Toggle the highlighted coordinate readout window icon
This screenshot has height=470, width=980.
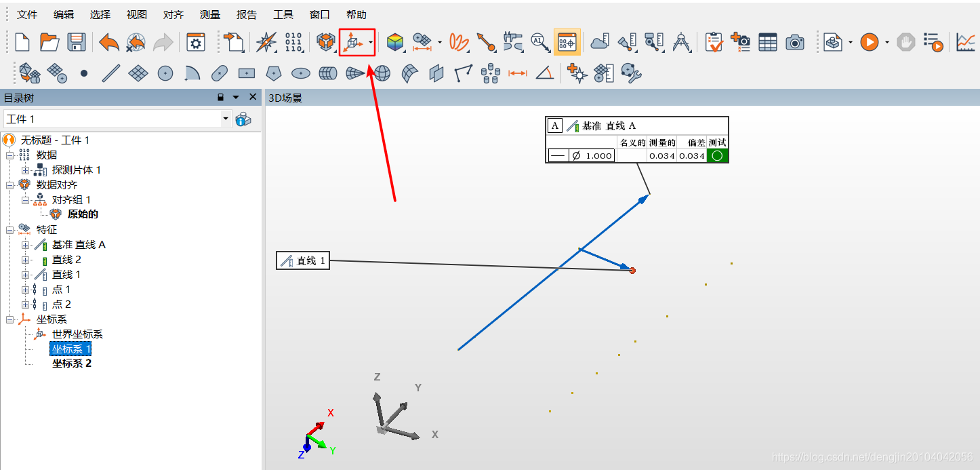point(567,42)
